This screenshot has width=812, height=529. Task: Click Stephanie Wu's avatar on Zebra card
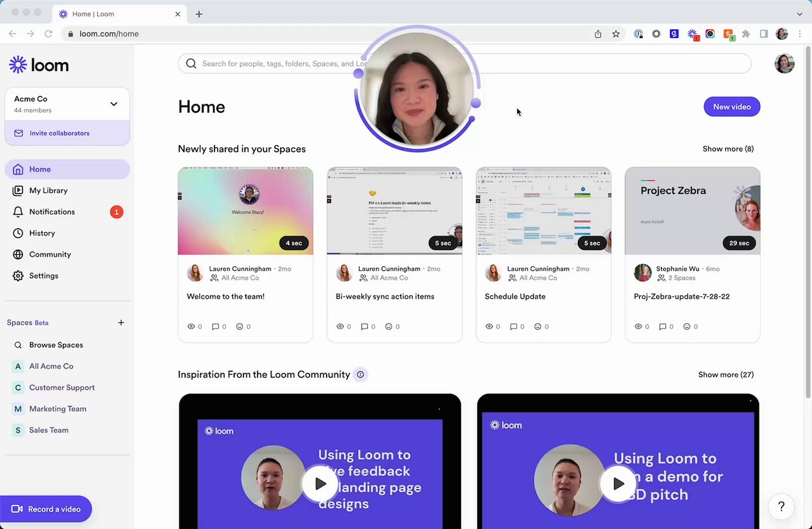[x=643, y=273]
